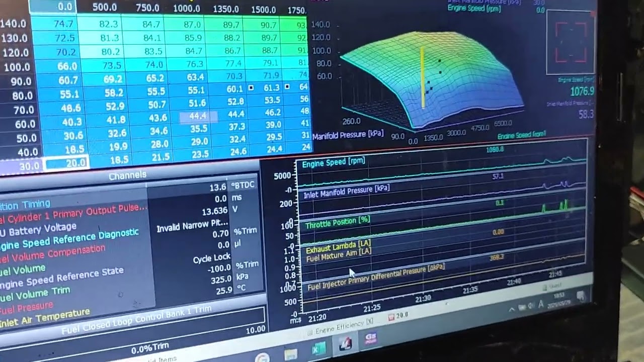
Task: Click the Invalid Narrow Pit diagnostic value
Action: [192, 226]
